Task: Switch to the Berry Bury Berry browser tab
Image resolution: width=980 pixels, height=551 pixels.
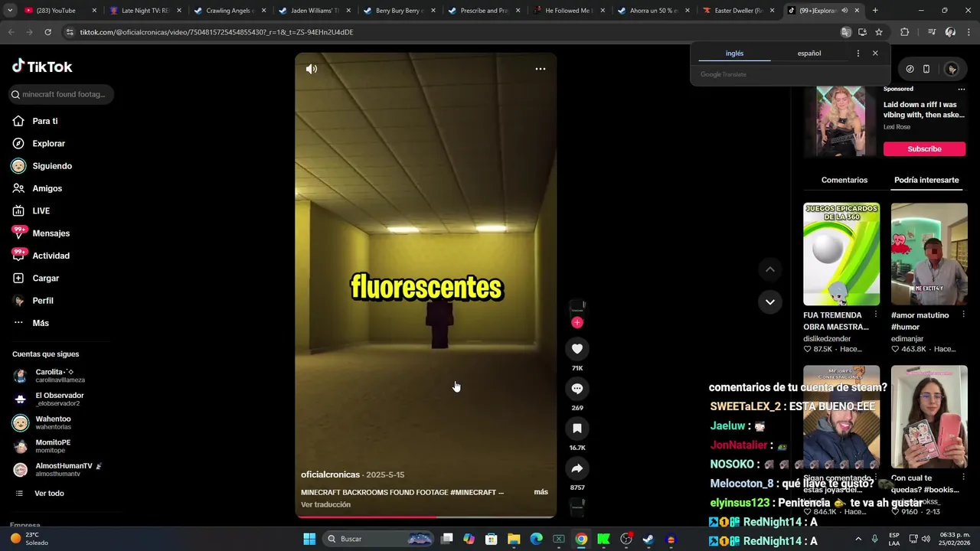Action: [x=398, y=11]
